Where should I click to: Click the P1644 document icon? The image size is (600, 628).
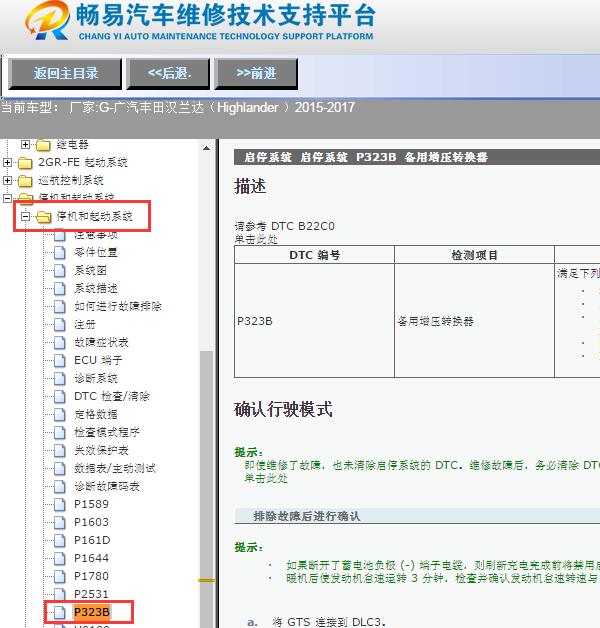60,559
